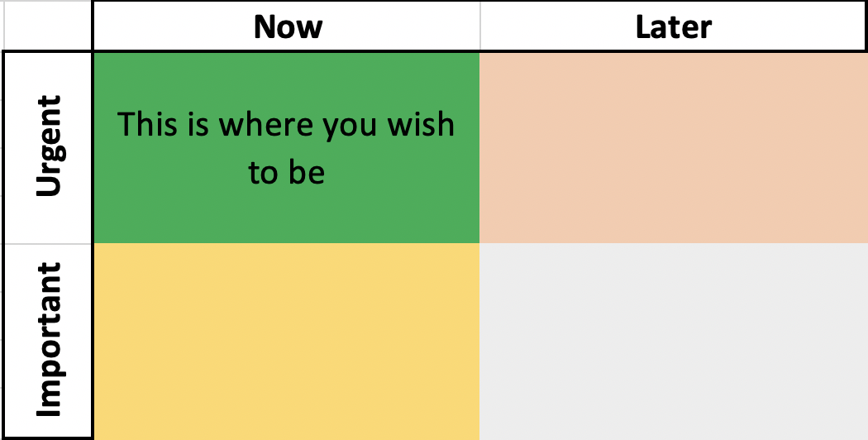
Task: Click the words 'to be' in green cell
Action: 286,173
